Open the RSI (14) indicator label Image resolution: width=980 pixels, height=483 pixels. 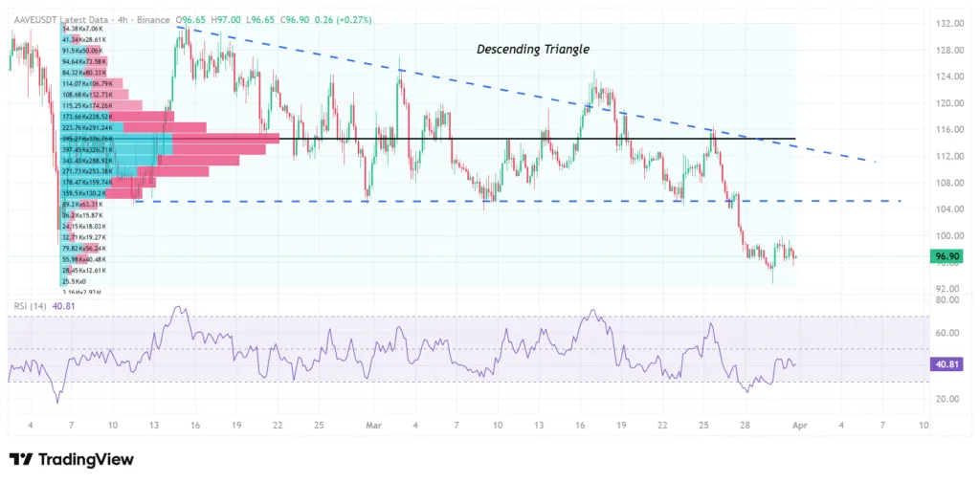tap(30, 306)
